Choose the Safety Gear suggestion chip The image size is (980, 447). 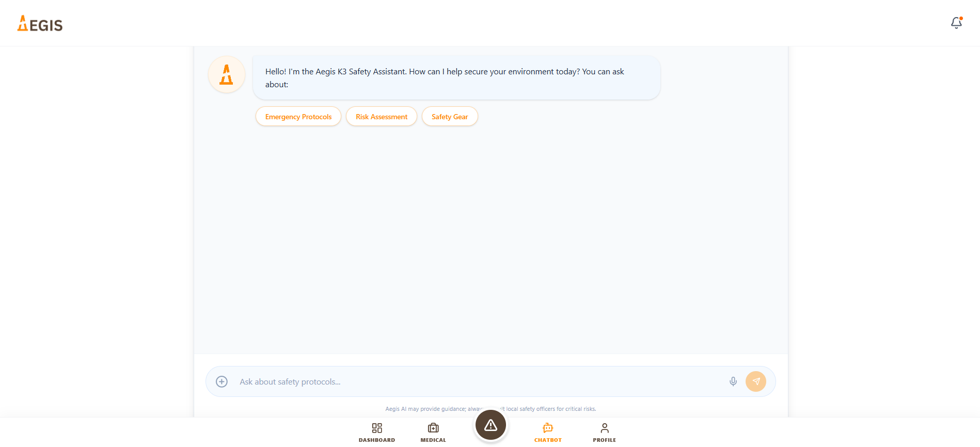[450, 117]
